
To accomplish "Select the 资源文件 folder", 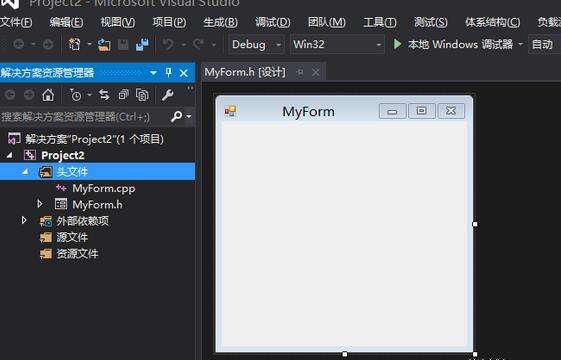I will tap(77, 254).
